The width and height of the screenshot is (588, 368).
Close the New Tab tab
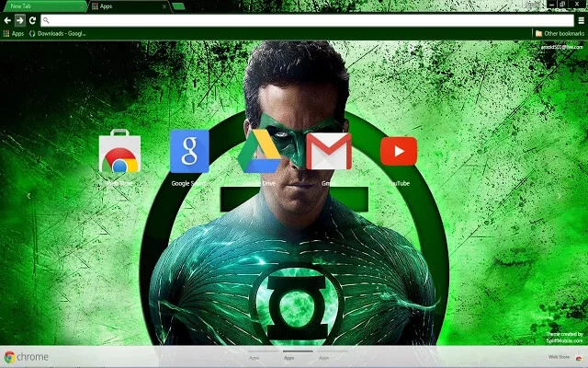pyautogui.click(x=82, y=6)
